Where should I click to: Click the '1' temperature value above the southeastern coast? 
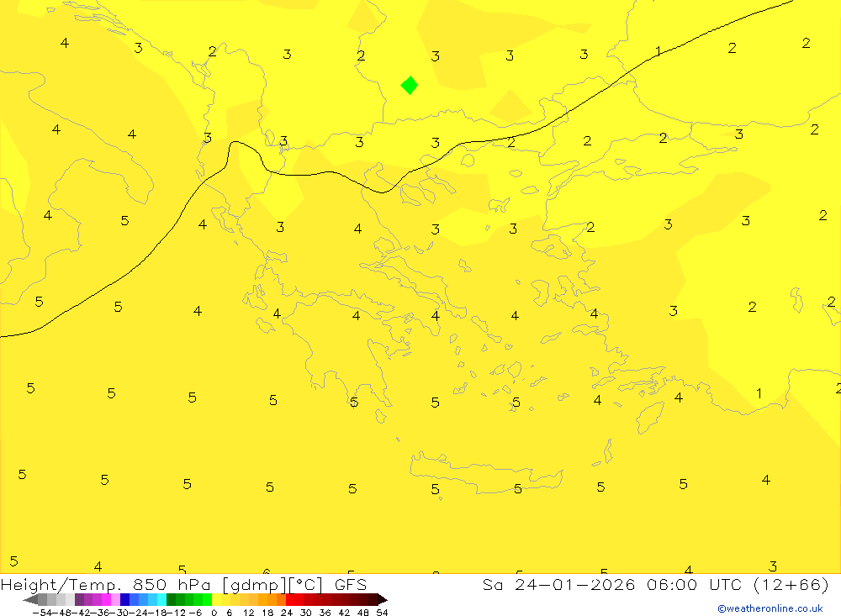pos(759,393)
